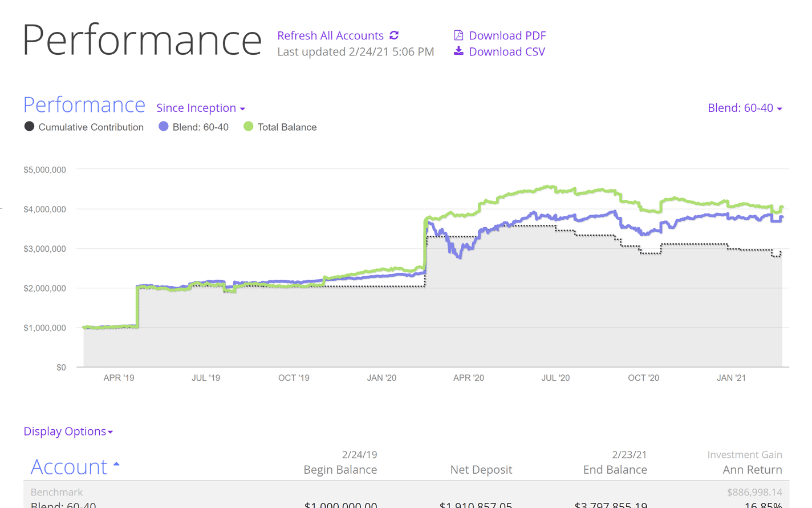Click the 2/24/19 begin date
812x508 pixels.
[x=359, y=455]
